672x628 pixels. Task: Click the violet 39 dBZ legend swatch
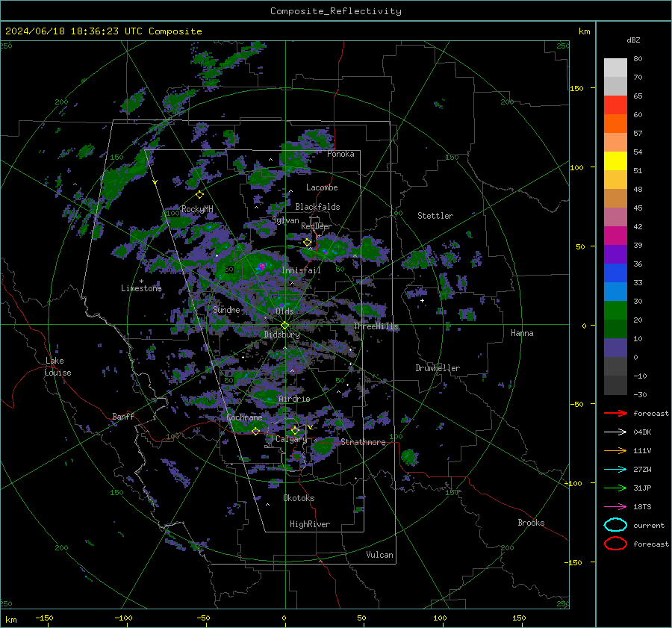click(615, 254)
